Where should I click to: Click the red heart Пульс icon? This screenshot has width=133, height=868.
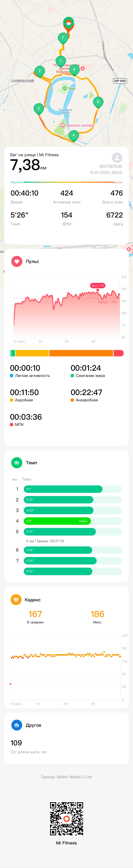17,262
